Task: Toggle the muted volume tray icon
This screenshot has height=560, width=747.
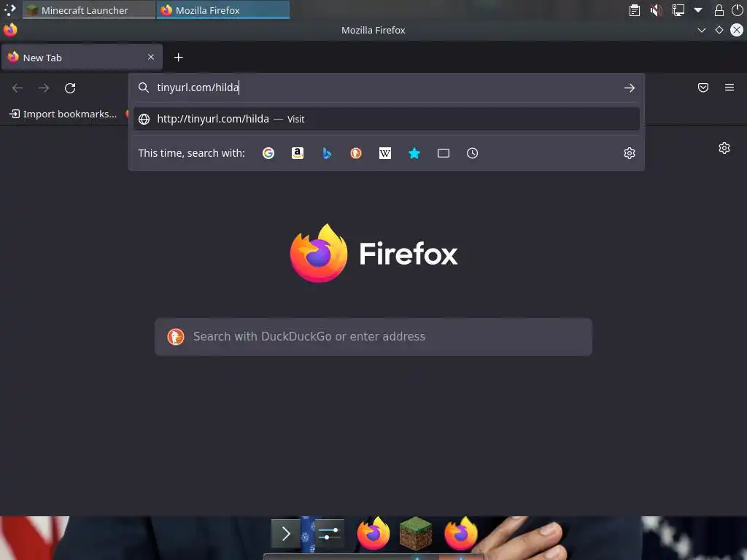Action: (656, 10)
